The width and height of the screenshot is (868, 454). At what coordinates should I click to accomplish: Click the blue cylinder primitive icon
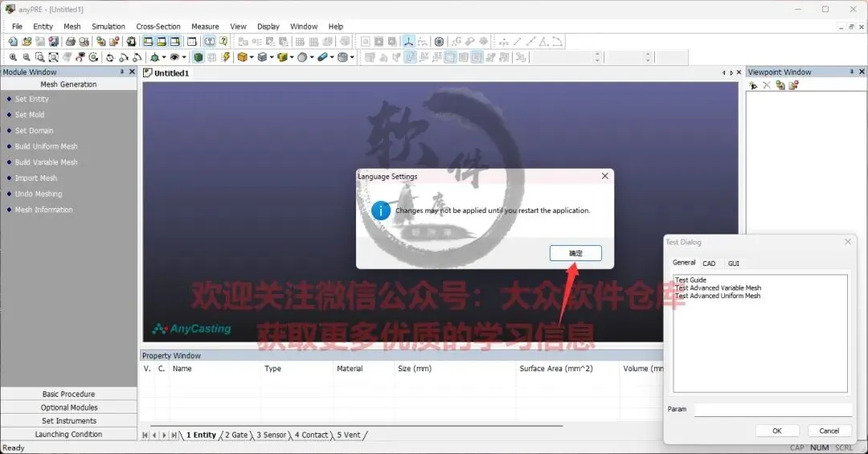(322, 57)
